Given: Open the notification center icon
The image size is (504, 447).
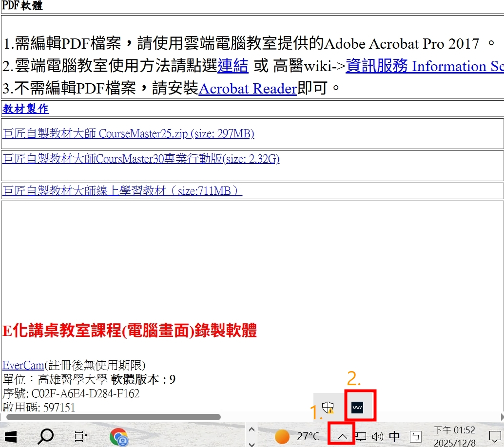Looking at the screenshot, I should tap(494, 436).
